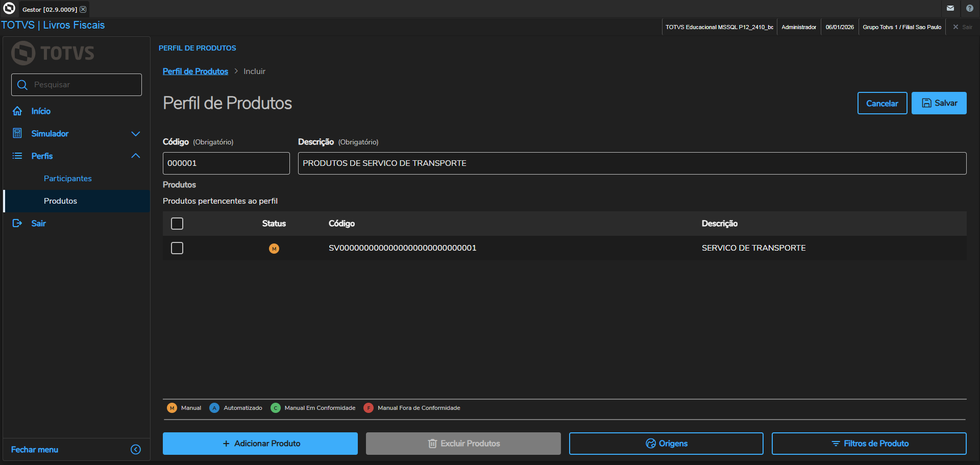Image resolution: width=980 pixels, height=465 pixels.
Task: Focus the Pesquisar search field
Action: (x=77, y=85)
